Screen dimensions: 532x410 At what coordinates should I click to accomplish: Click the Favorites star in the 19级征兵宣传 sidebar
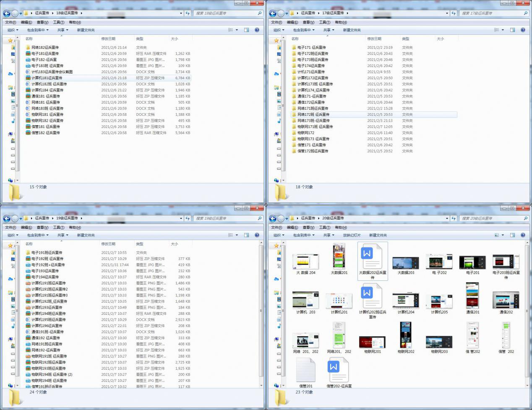click(x=10, y=246)
